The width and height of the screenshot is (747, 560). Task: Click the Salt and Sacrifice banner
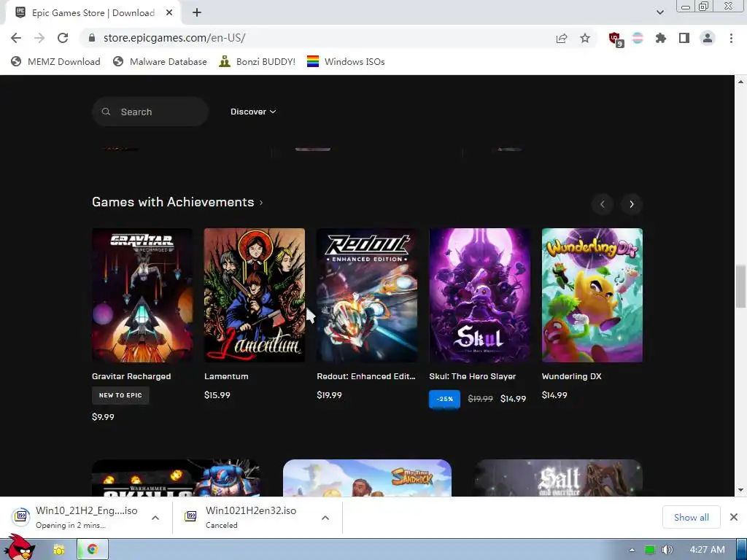coord(558,478)
